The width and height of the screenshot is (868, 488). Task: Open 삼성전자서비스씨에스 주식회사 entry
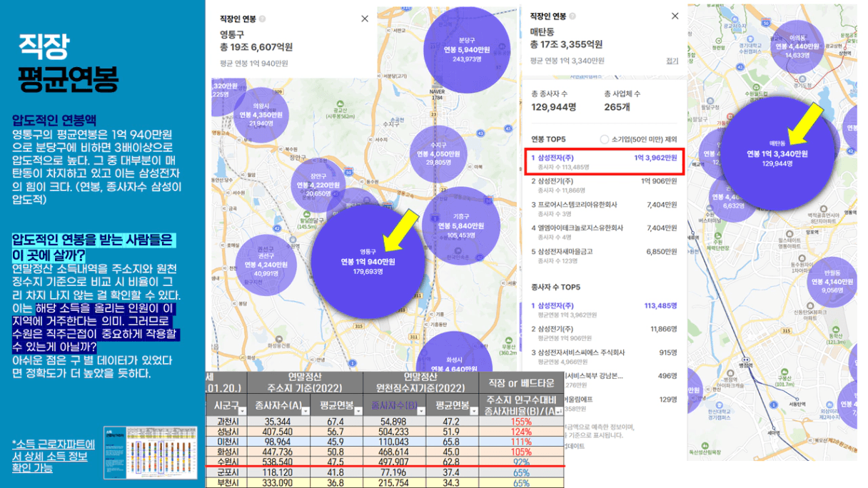[603, 357]
